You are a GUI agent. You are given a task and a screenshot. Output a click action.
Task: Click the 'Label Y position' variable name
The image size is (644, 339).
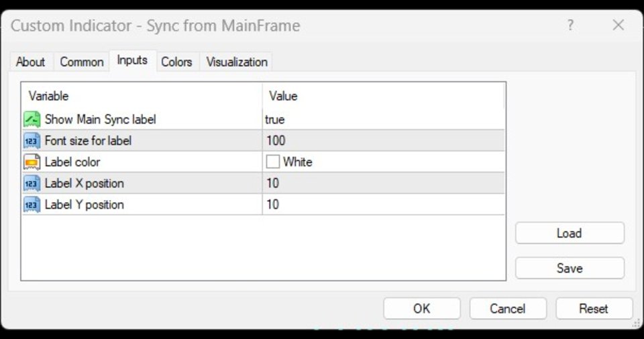(x=85, y=205)
